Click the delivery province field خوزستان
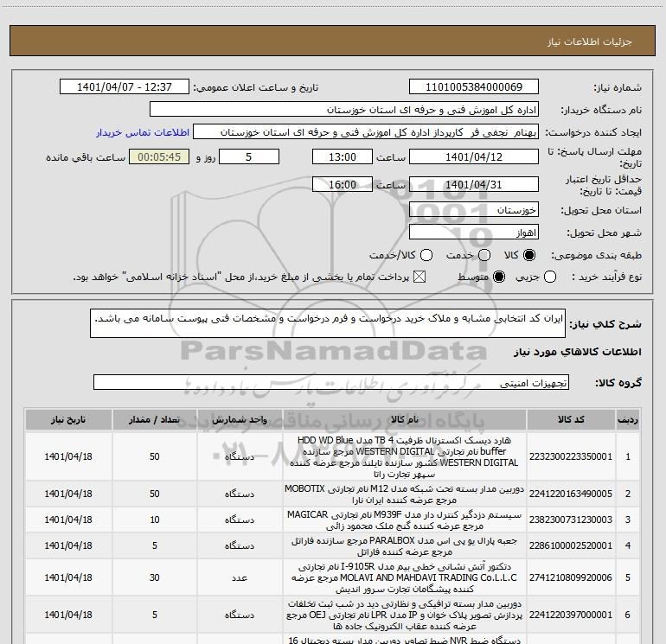 pyautogui.click(x=474, y=210)
